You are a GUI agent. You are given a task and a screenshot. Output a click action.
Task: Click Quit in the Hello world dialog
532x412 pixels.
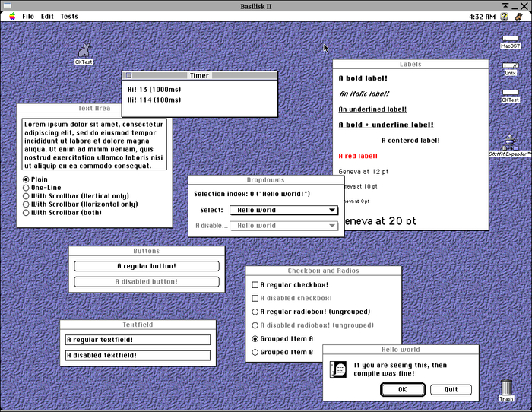point(451,390)
